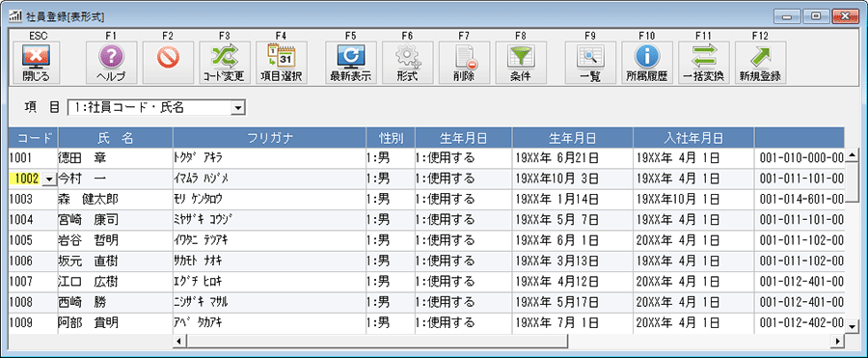Screen dimensions: 868x358
Task: Click the 一括変換 arrows icon
Action: point(704,63)
